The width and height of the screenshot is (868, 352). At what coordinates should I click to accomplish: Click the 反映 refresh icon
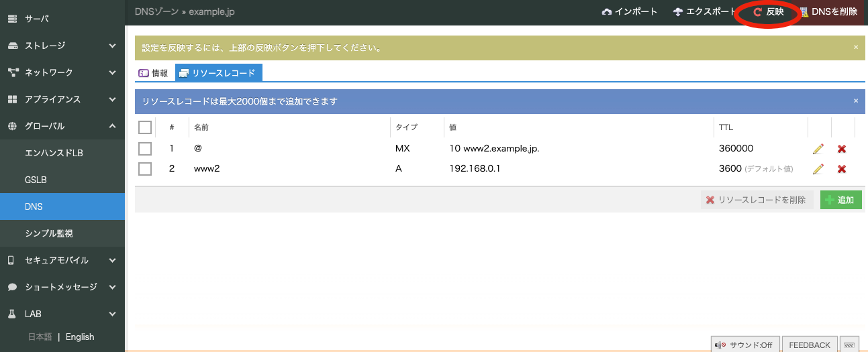pyautogui.click(x=758, y=12)
